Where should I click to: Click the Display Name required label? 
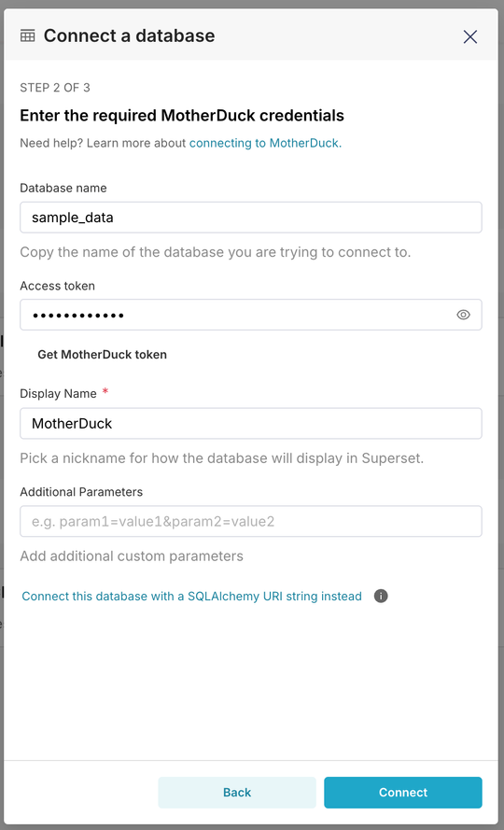point(63,393)
